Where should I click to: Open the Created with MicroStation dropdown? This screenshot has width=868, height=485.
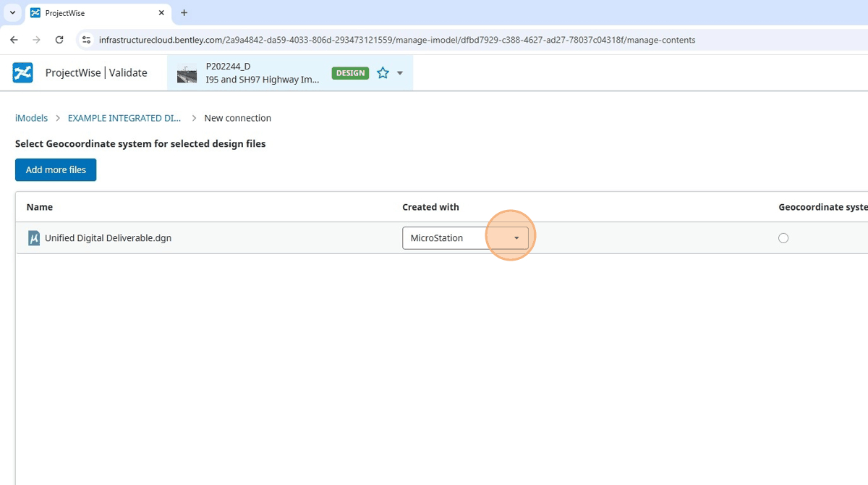(x=465, y=238)
